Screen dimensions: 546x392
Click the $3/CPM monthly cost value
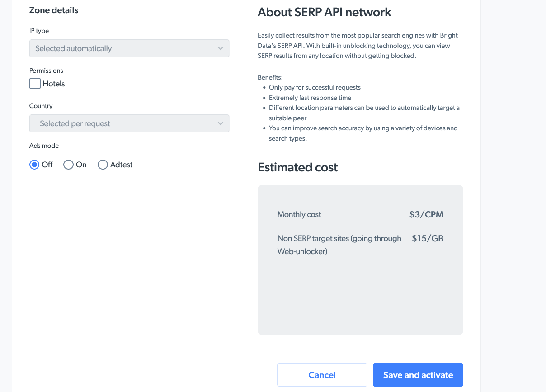pyautogui.click(x=426, y=214)
